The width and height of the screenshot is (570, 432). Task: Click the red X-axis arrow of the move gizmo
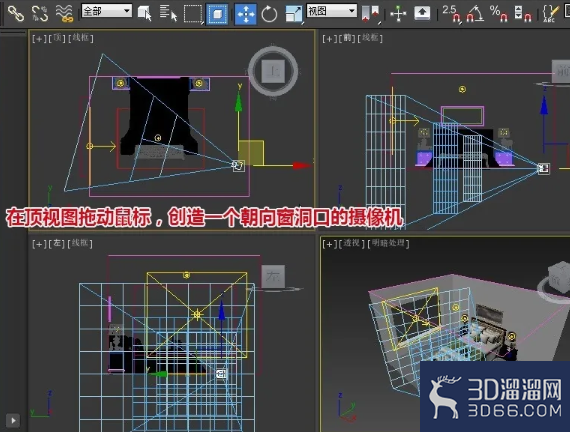pos(302,166)
